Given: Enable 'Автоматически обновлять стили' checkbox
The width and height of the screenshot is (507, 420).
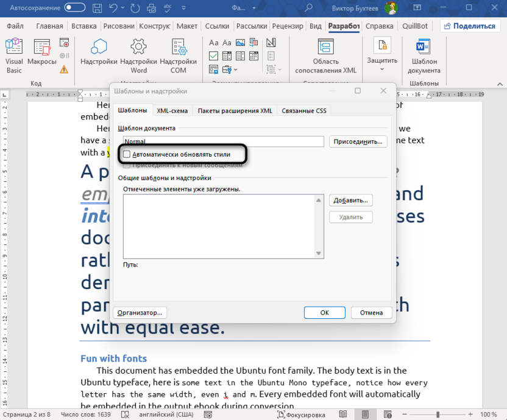Looking at the screenshot, I should pyautogui.click(x=127, y=154).
